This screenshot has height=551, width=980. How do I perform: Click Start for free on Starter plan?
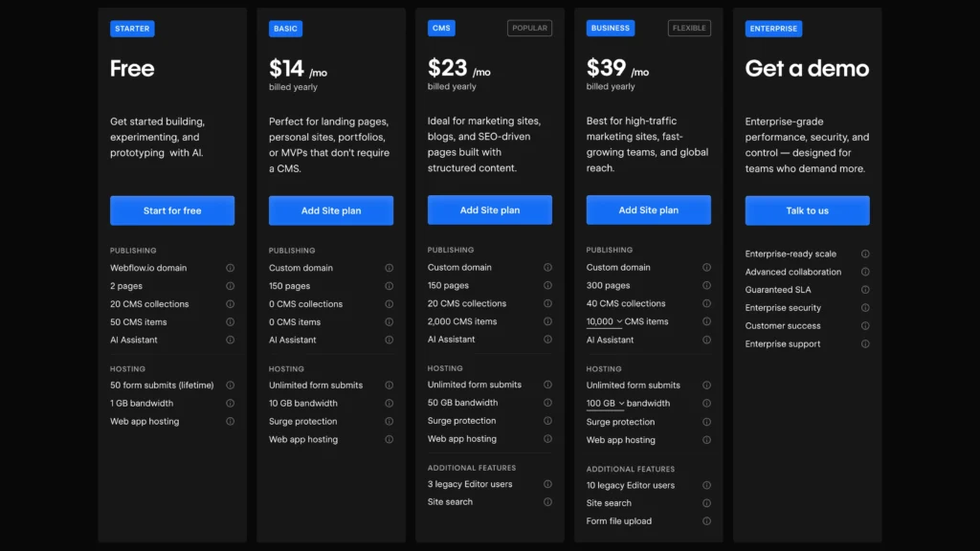172,209
